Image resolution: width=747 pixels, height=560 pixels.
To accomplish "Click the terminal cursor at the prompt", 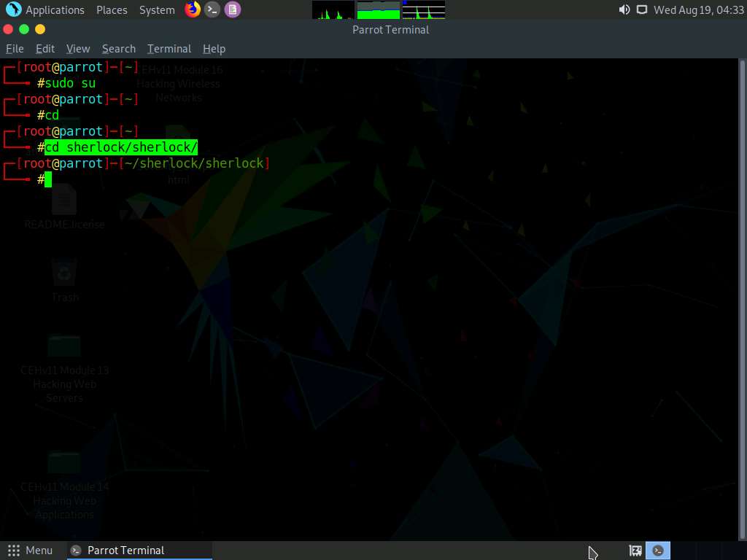I will [48, 179].
